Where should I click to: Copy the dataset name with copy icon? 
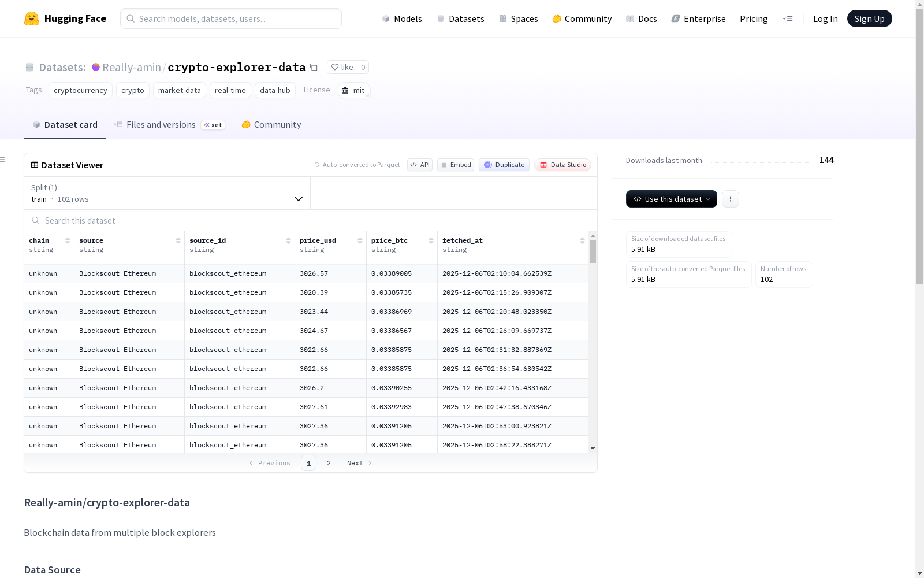coord(314,67)
